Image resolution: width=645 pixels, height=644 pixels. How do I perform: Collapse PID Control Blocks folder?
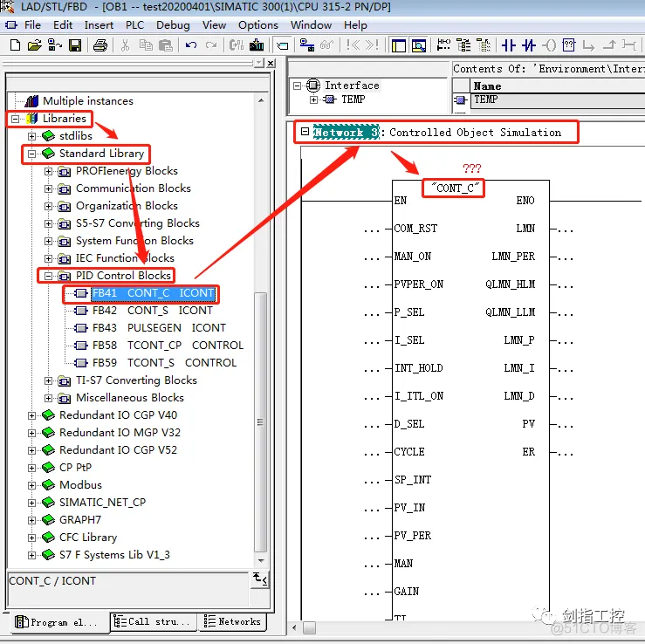pos(49,276)
